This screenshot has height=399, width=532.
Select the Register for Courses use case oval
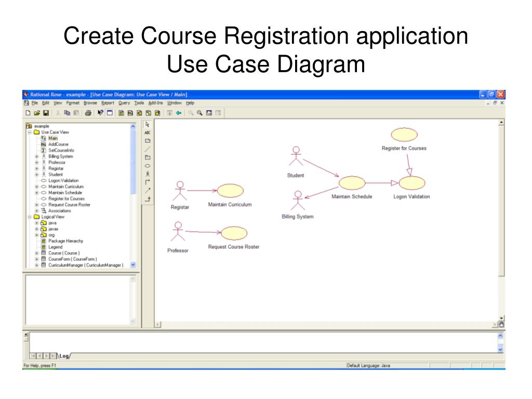pos(404,135)
